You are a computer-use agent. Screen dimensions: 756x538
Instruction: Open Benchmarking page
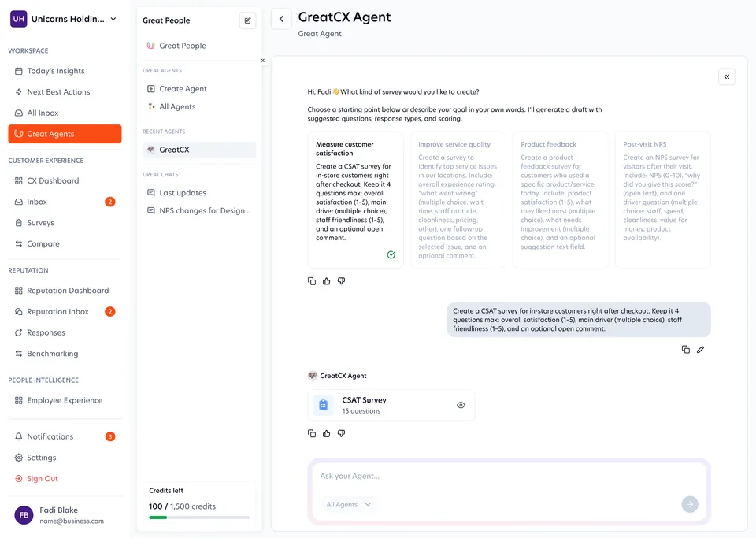point(65,354)
